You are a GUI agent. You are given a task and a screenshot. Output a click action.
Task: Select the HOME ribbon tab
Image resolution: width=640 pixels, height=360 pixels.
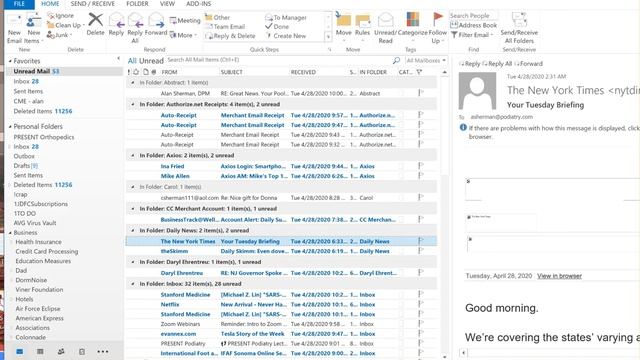click(x=50, y=4)
